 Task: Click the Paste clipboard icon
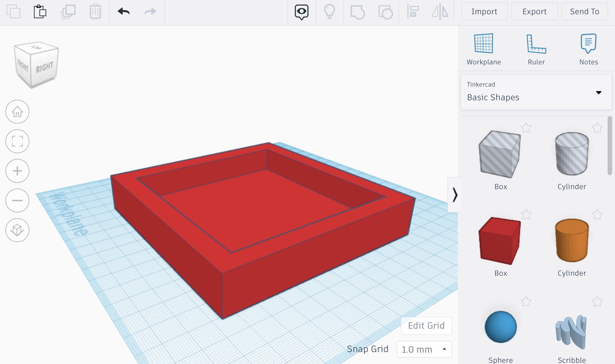(x=40, y=12)
